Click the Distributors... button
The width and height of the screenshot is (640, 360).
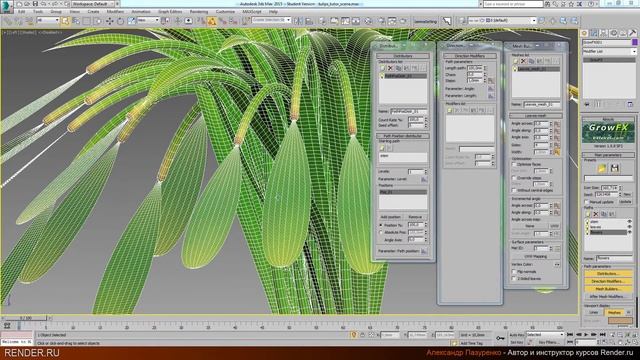(x=608, y=273)
